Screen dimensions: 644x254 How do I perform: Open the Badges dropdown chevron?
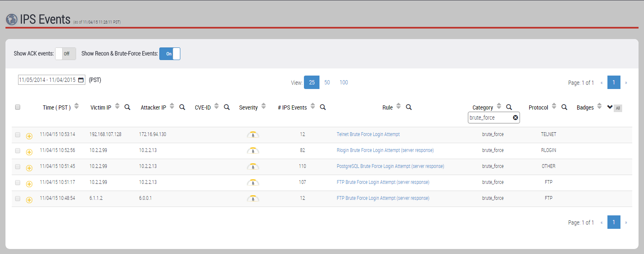[610, 107]
